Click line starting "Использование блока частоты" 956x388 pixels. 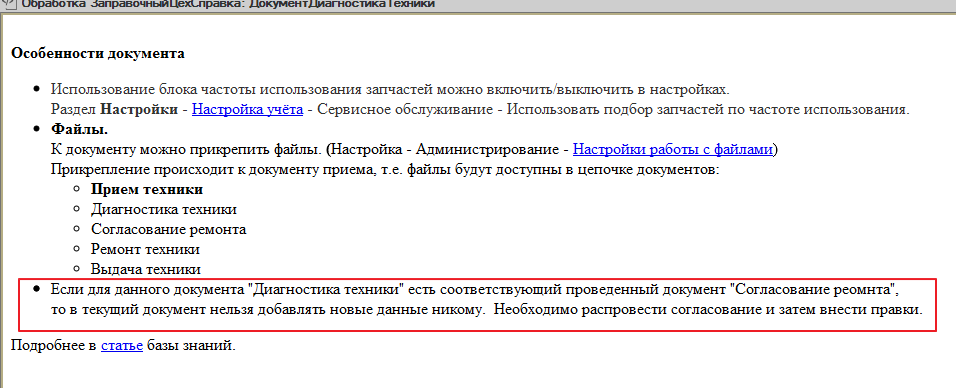point(390,90)
